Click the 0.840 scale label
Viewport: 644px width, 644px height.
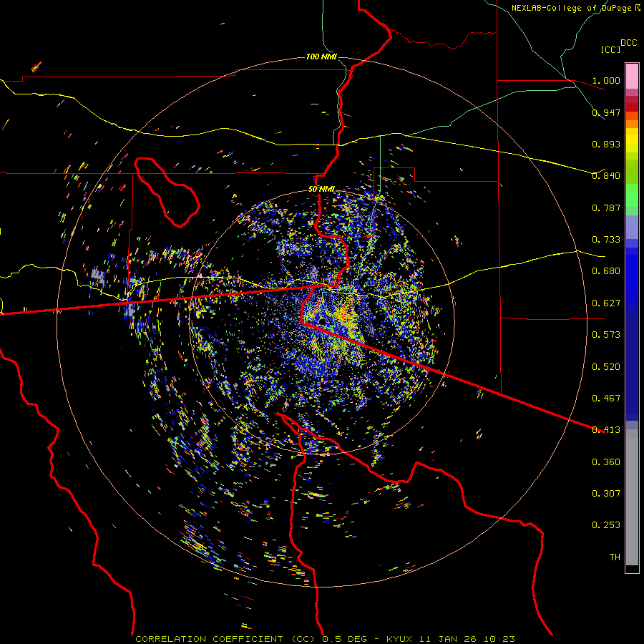[x=606, y=176]
